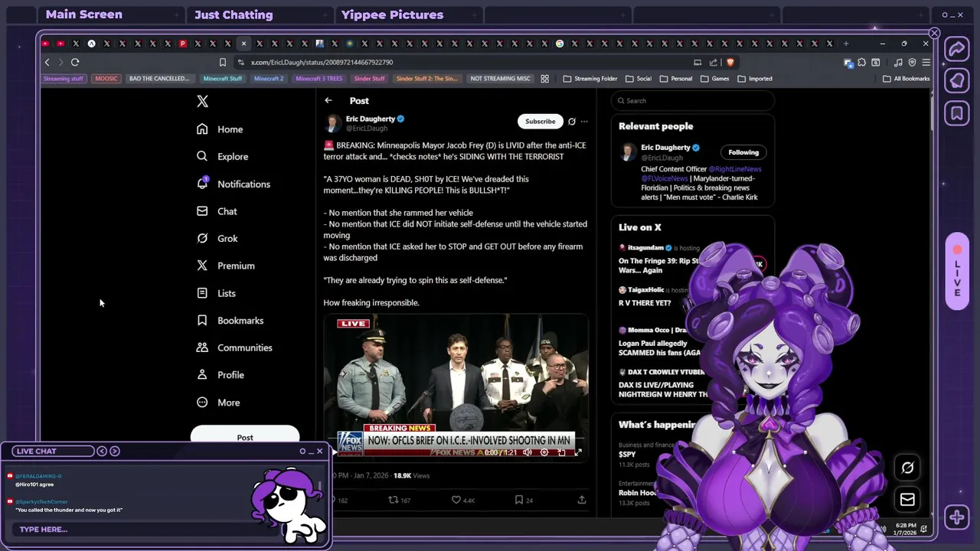
Task: Click the bookmark-this-page icon in address bar
Action: 223,62
